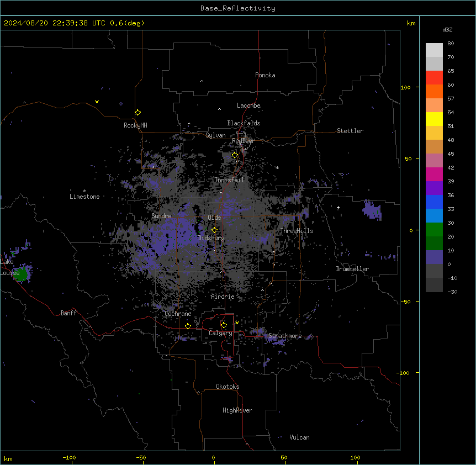Select the green 30-20 dBZ legend color
The height and width of the screenshot is (465, 476).
pyautogui.click(x=434, y=230)
